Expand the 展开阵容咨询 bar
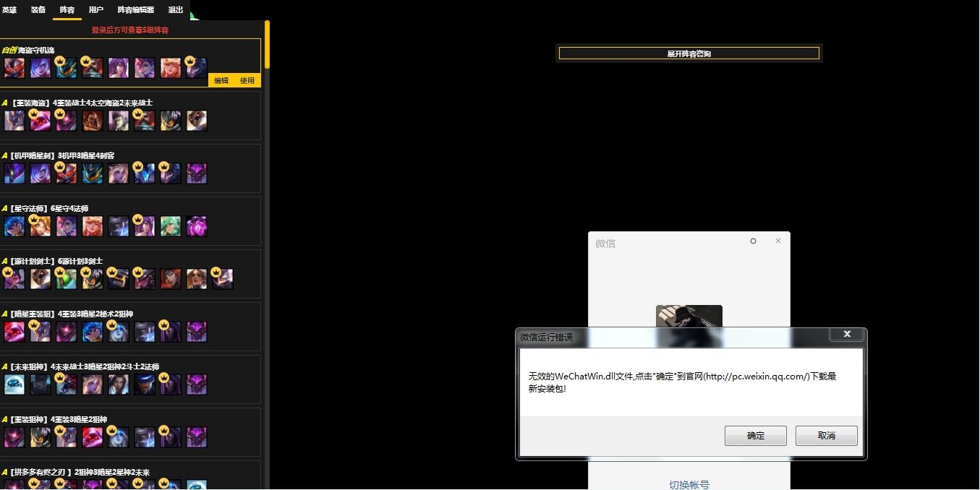 689,53
